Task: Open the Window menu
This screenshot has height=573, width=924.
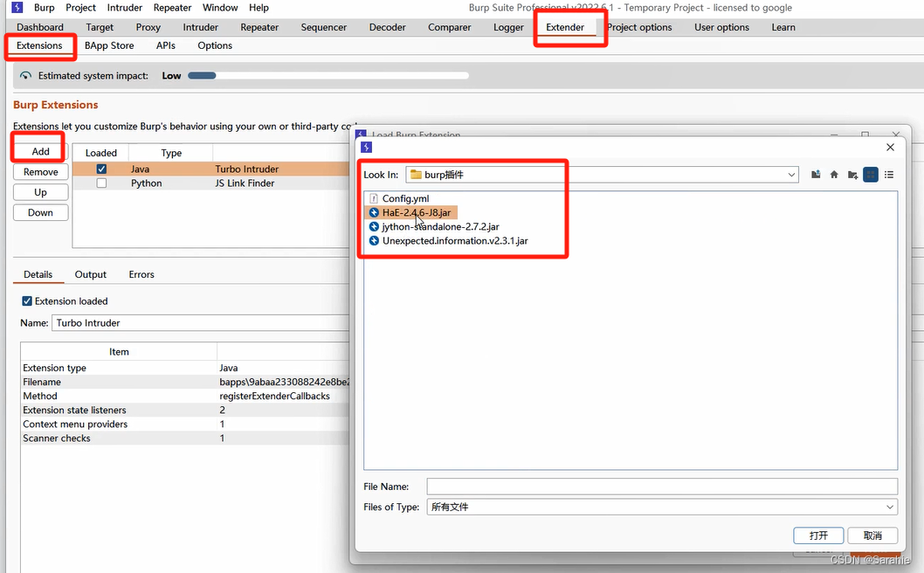Action: tap(220, 8)
